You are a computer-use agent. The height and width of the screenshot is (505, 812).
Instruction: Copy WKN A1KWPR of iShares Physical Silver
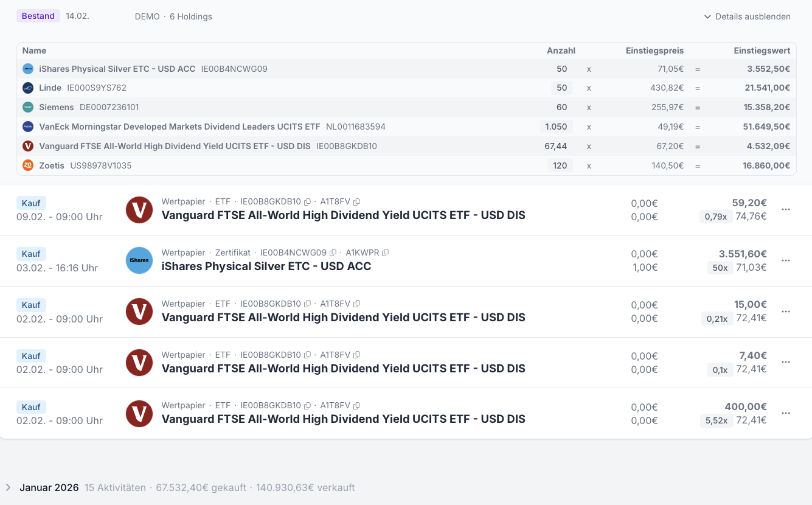[385, 252]
